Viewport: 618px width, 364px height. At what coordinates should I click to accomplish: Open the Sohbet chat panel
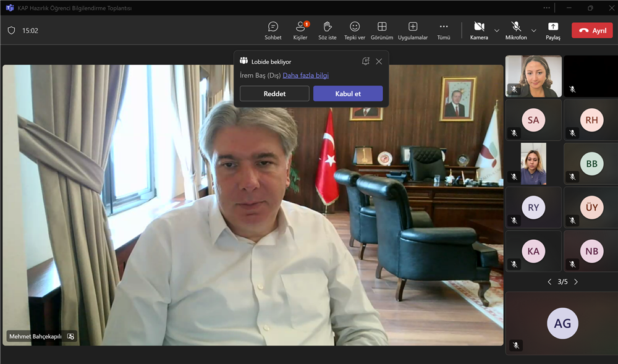tap(273, 30)
